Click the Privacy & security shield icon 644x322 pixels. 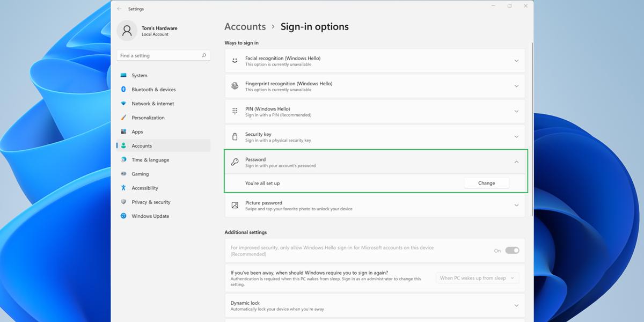click(x=123, y=202)
